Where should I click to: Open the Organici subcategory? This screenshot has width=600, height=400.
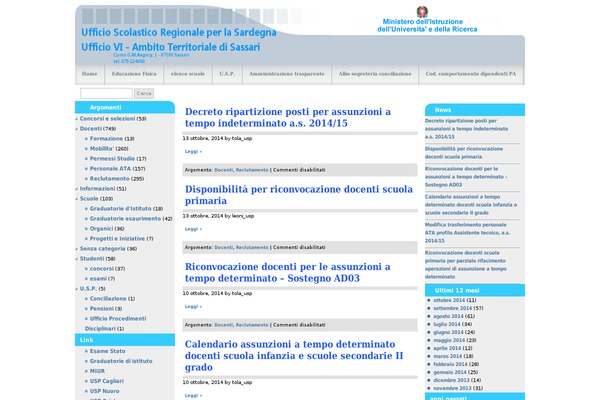[101, 229]
